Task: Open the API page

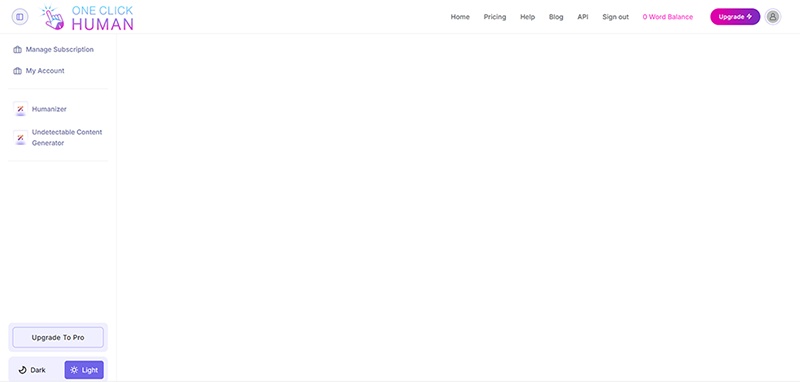Action: point(583,17)
